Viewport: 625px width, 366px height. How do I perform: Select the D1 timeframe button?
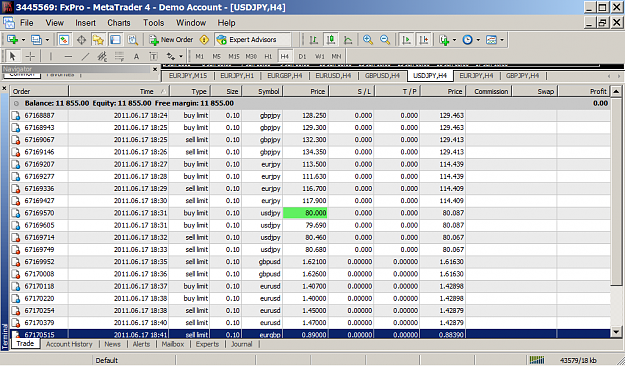click(x=302, y=57)
